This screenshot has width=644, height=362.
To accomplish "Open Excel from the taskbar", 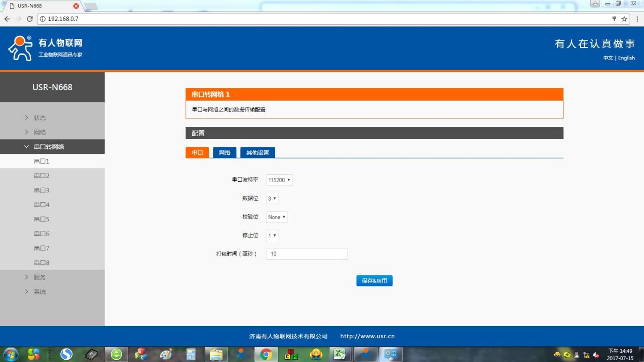I will click(339, 355).
